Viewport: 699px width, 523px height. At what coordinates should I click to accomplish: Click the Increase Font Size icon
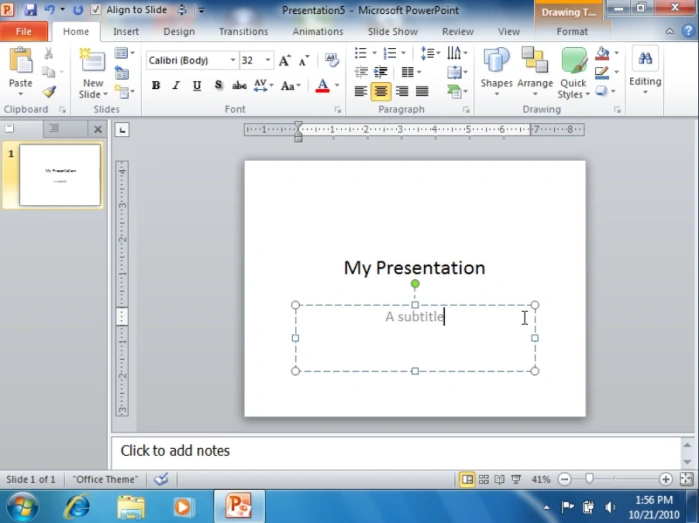[284, 61]
